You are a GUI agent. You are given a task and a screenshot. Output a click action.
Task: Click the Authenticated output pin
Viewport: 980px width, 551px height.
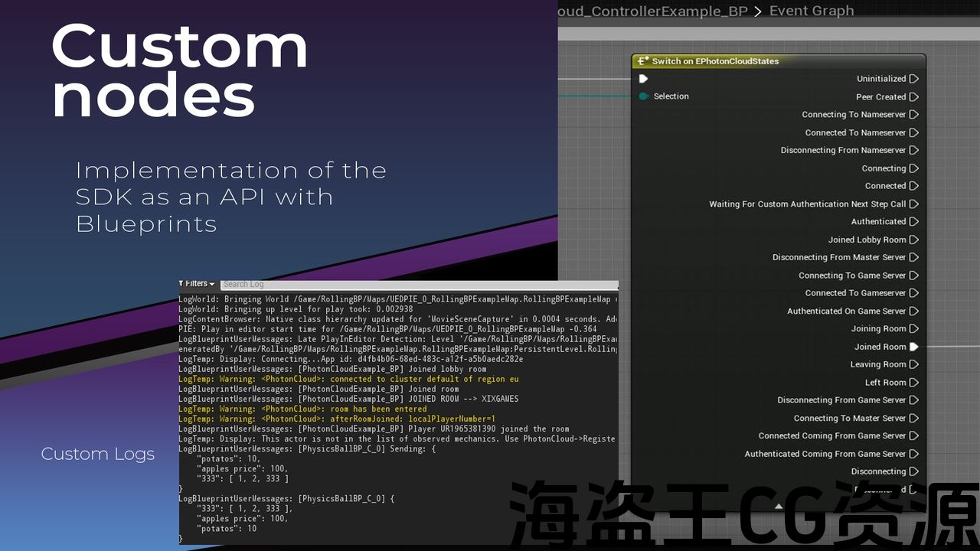913,222
